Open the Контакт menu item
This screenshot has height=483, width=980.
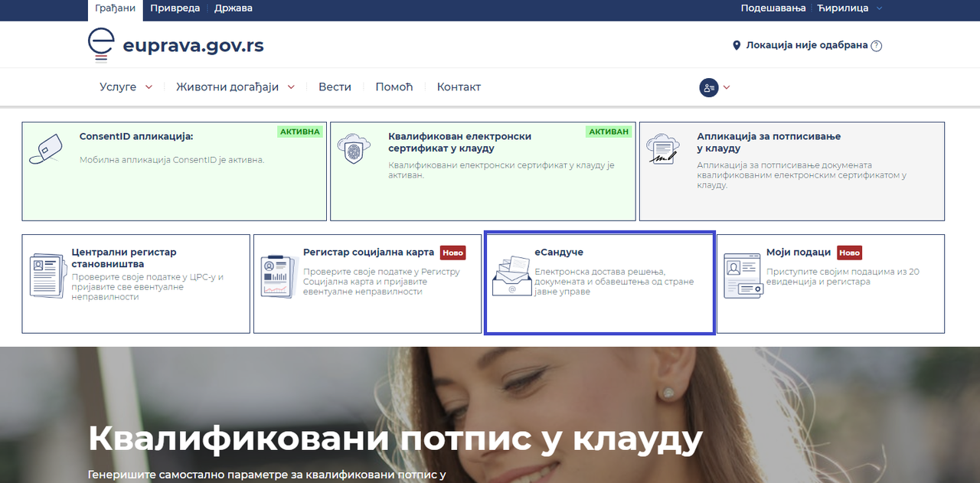click(459, 87)
